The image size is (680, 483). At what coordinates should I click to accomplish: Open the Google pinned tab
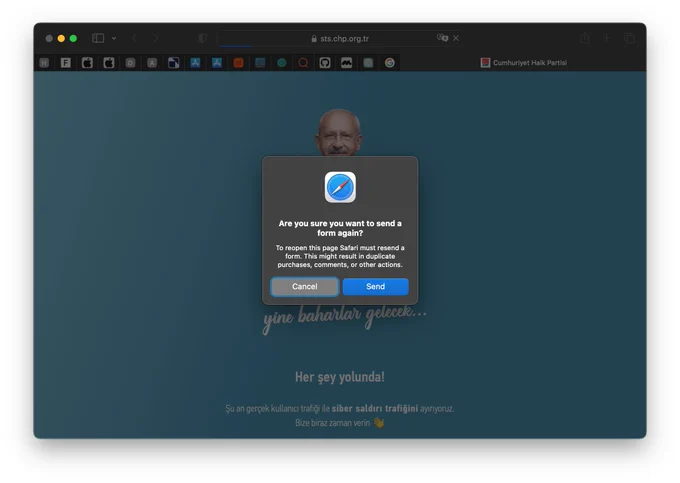point(390,63)
